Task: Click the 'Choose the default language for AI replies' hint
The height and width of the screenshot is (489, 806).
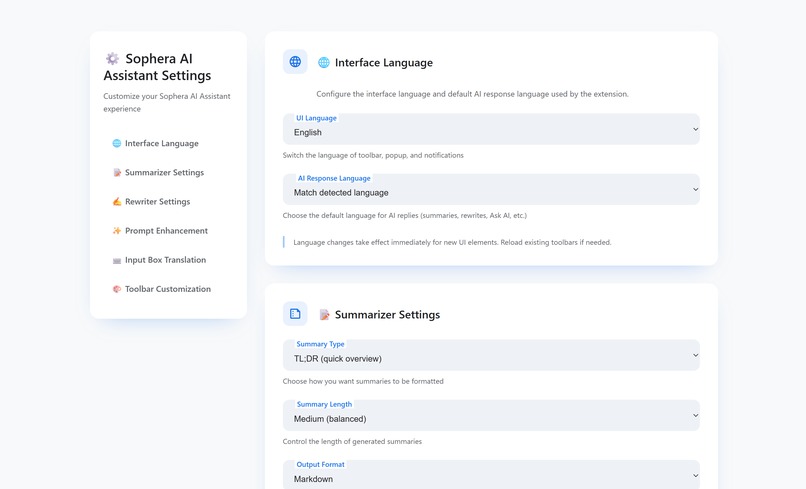Action: (405, 215)
